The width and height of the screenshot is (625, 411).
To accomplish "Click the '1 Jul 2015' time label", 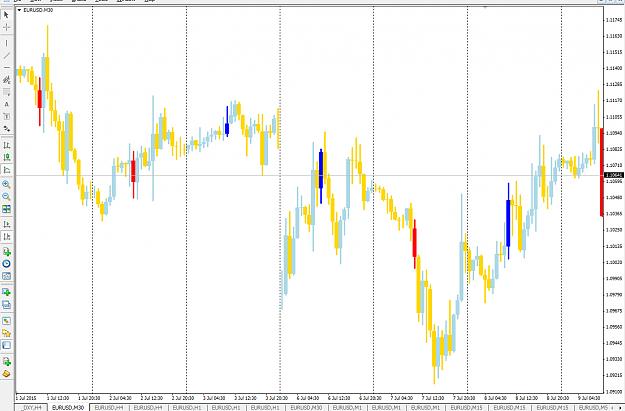I will tap(26, 398).
